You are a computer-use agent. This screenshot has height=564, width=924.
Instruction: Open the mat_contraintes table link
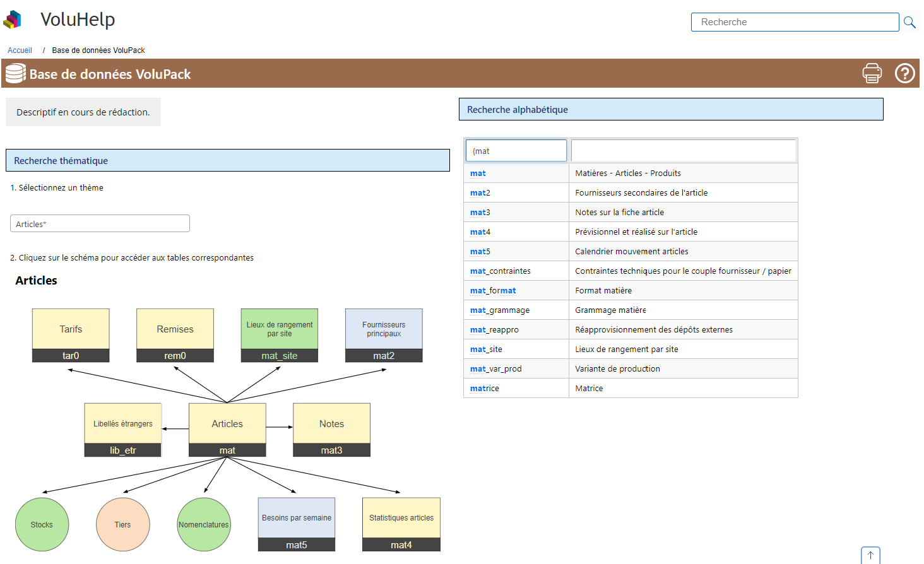coord(500,271)
